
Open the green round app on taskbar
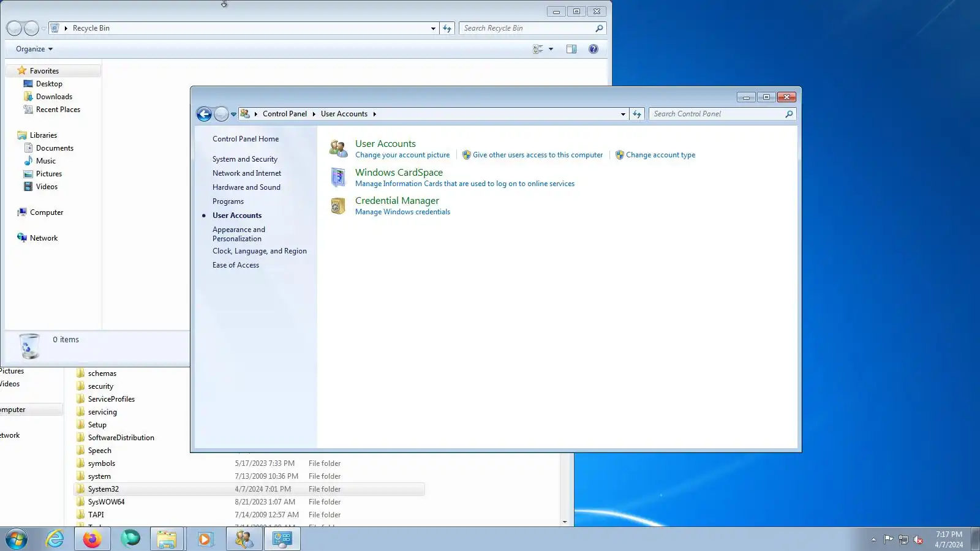coord(130,539)
